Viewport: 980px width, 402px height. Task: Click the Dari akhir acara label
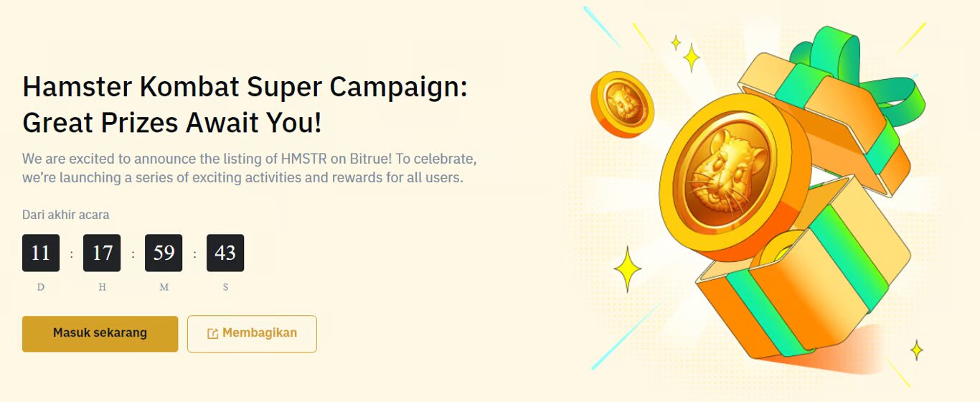(66, 215)
